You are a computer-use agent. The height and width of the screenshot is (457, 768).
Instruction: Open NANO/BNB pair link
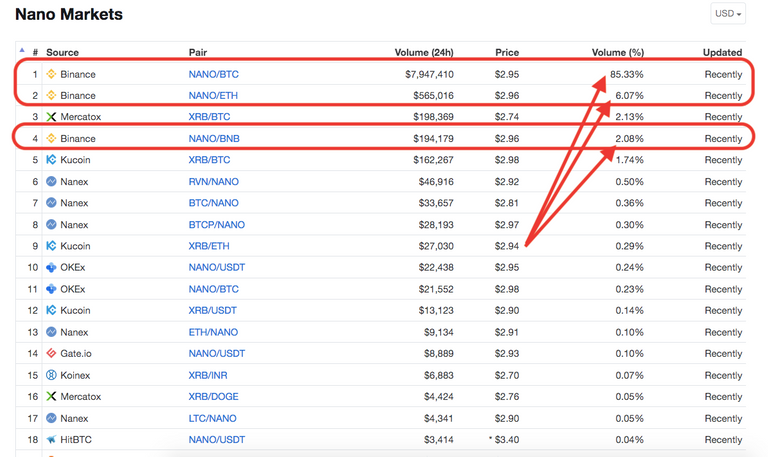214,139
